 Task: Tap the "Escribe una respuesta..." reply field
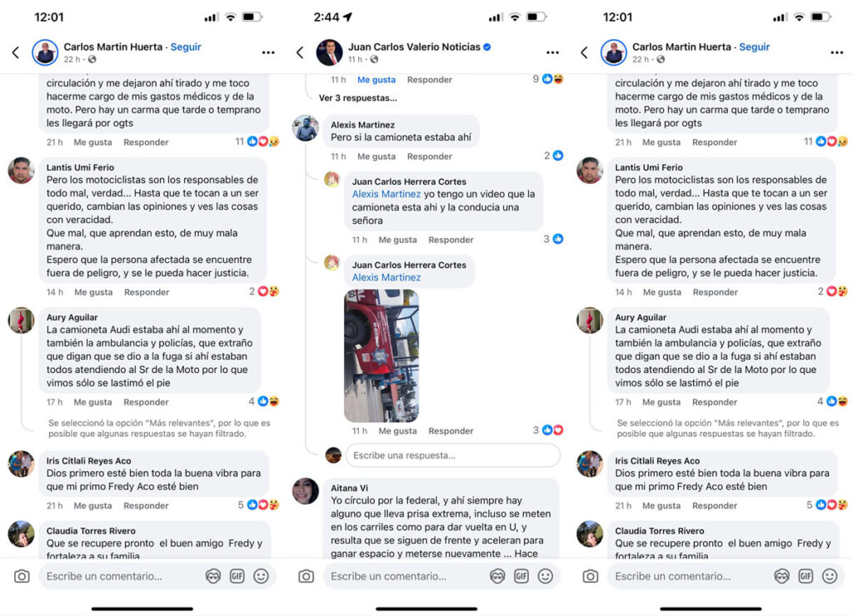452,455
